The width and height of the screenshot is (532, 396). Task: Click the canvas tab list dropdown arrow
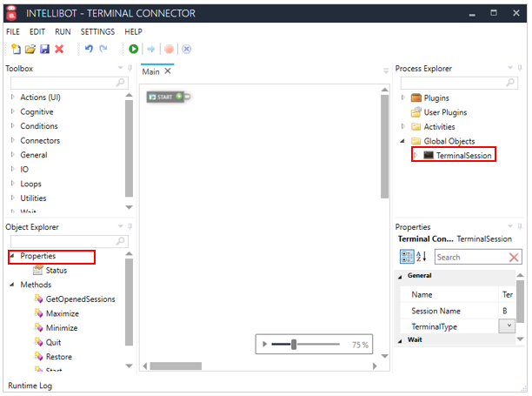(x=386, y=70)
